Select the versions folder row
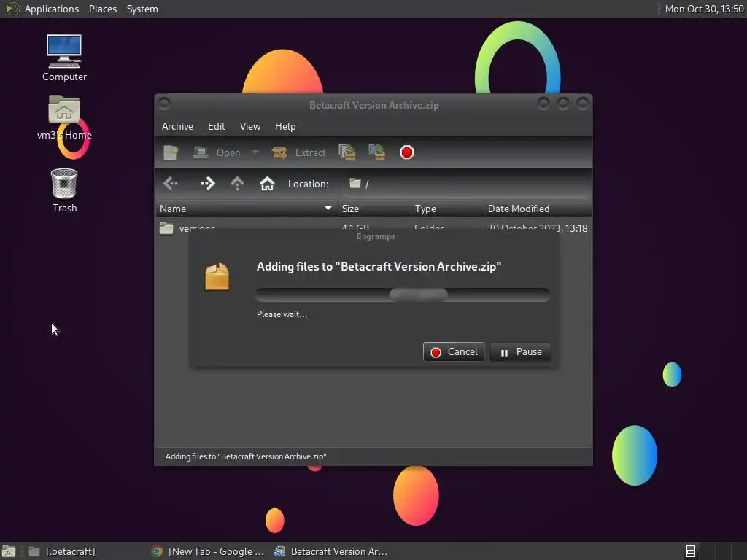Screen dimensions: 747x560 [373, 228]
